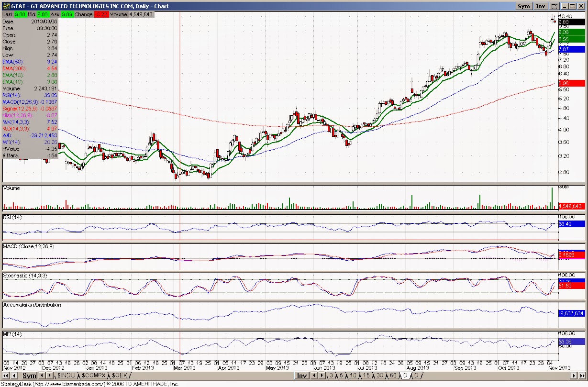
Task: Click the Sym button in the title bar
Action: tap(524, 6)
